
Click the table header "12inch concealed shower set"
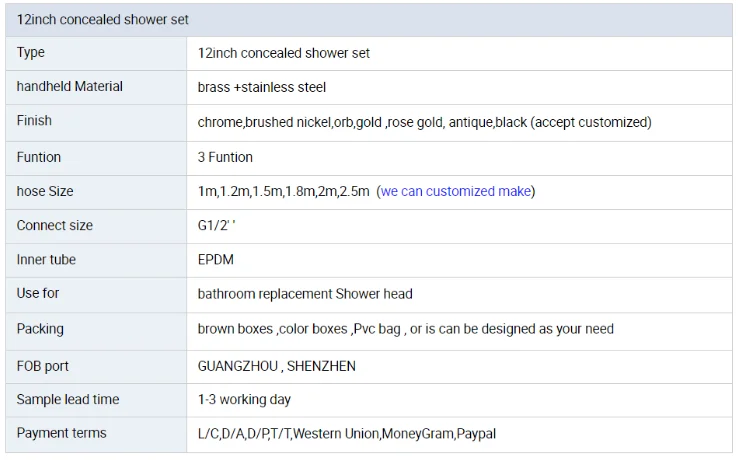click(x=103, y=19)
